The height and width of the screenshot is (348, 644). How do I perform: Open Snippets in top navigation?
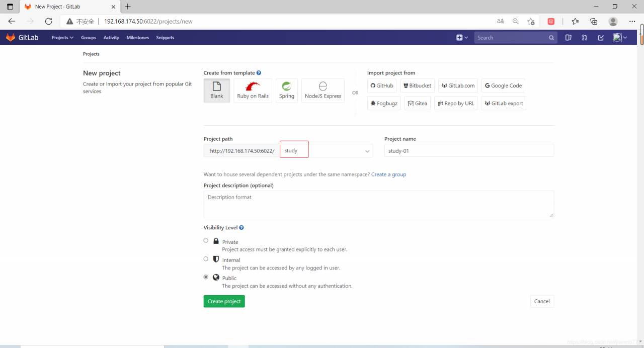165,38
